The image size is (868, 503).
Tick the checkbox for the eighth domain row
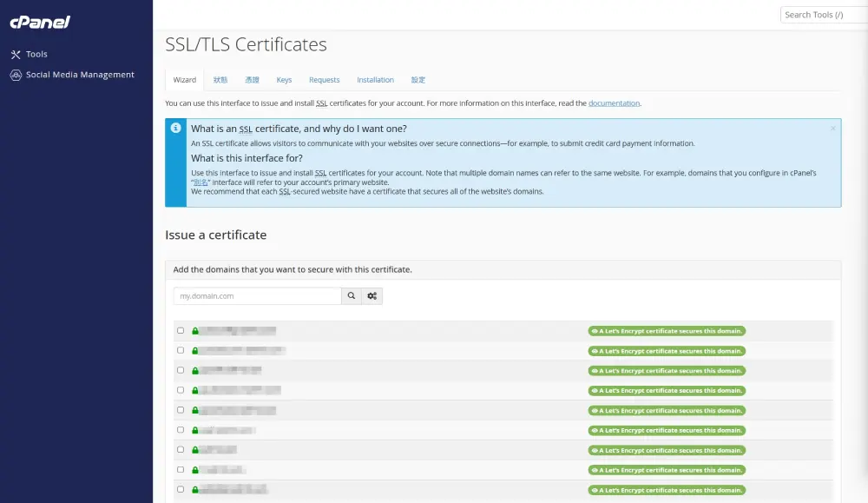pos(181,470)
